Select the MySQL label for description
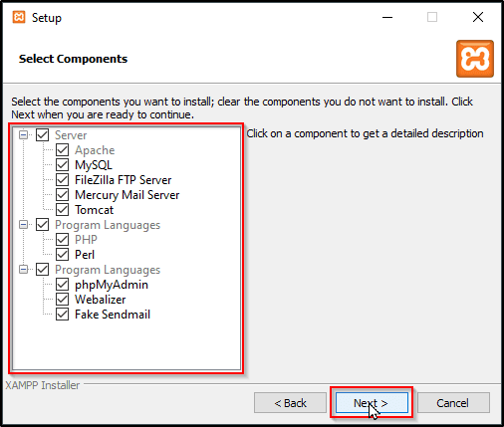This screenshot has width=504, height=427. coord(94,165)
